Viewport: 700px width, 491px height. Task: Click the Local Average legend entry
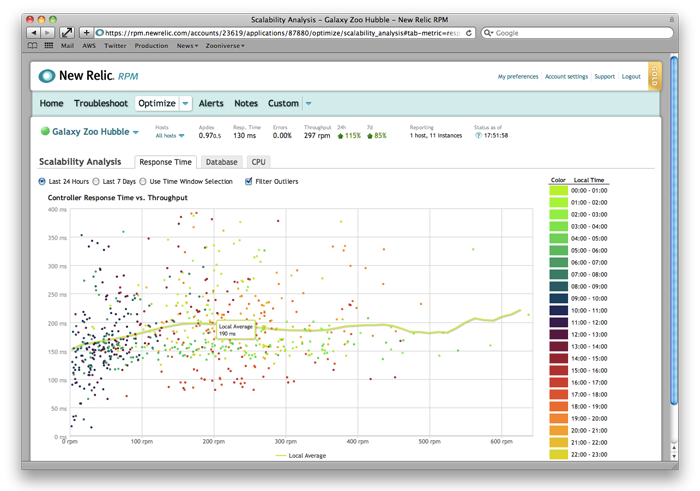coord(301,455)
